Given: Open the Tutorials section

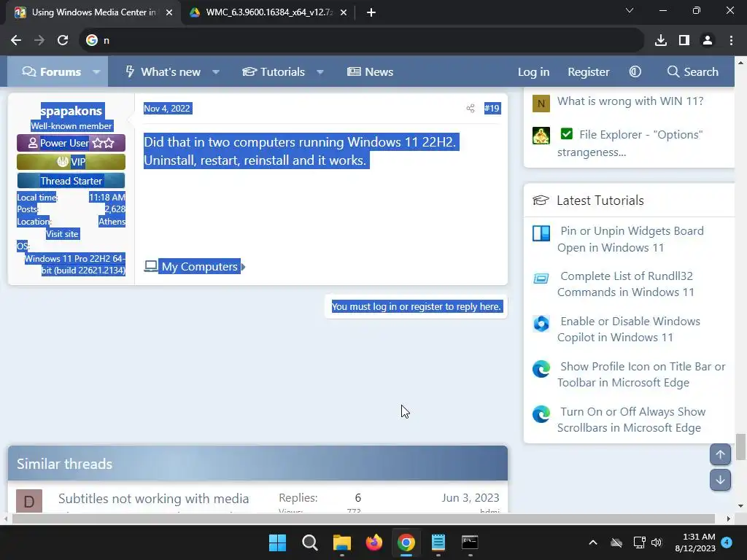Looking at the screenshot, I should click(x=274, y=72).
